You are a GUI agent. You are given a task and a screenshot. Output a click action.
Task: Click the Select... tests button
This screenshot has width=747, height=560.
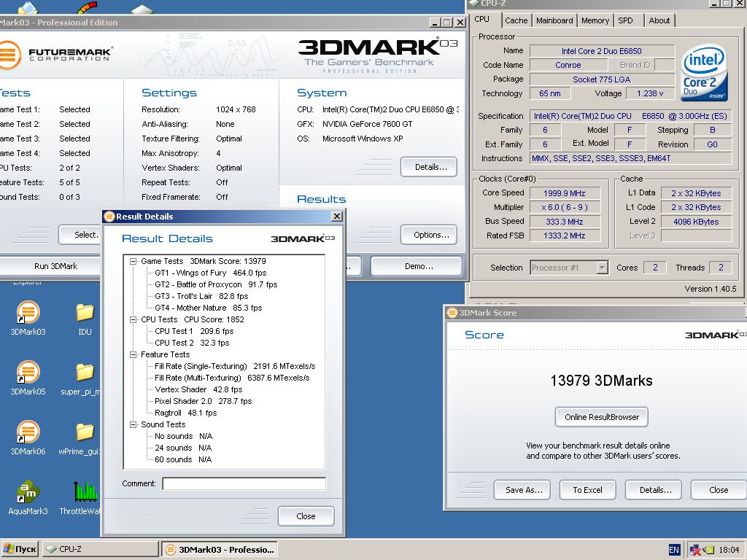pyautogui.click(x=80, y=235)
